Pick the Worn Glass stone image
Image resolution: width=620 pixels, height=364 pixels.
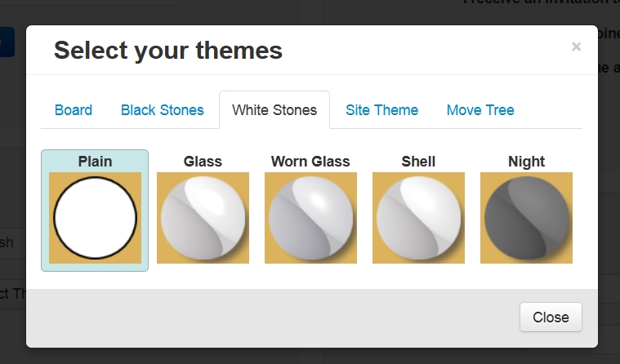click(310, 218)
